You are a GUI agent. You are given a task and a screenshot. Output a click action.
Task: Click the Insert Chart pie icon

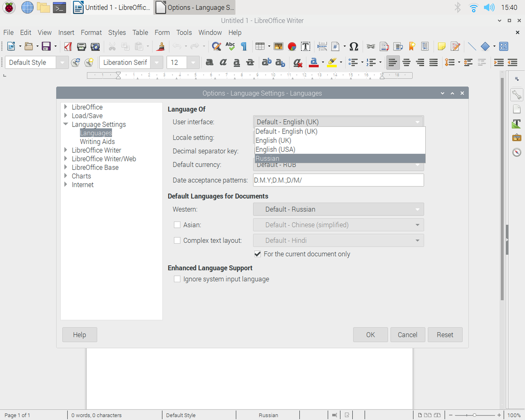[292, 46]
